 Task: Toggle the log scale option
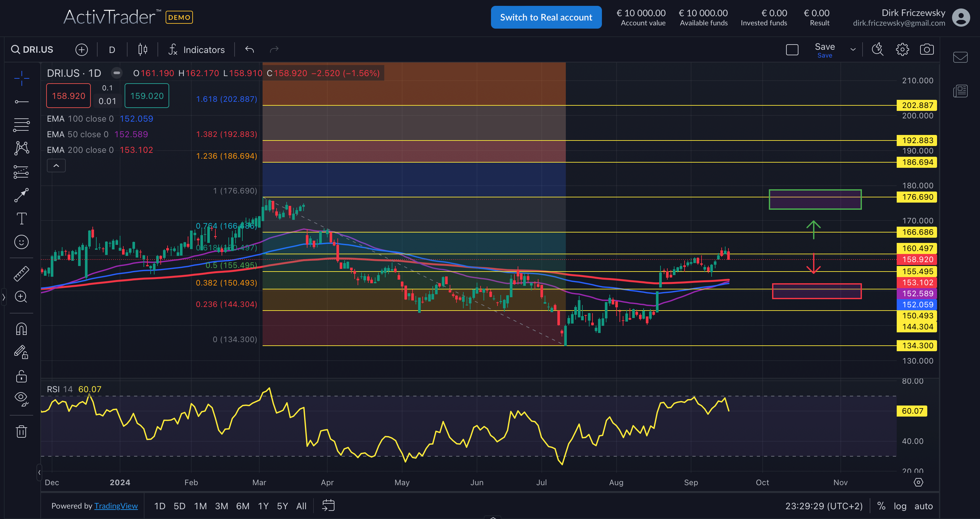(x=900, y=506)
